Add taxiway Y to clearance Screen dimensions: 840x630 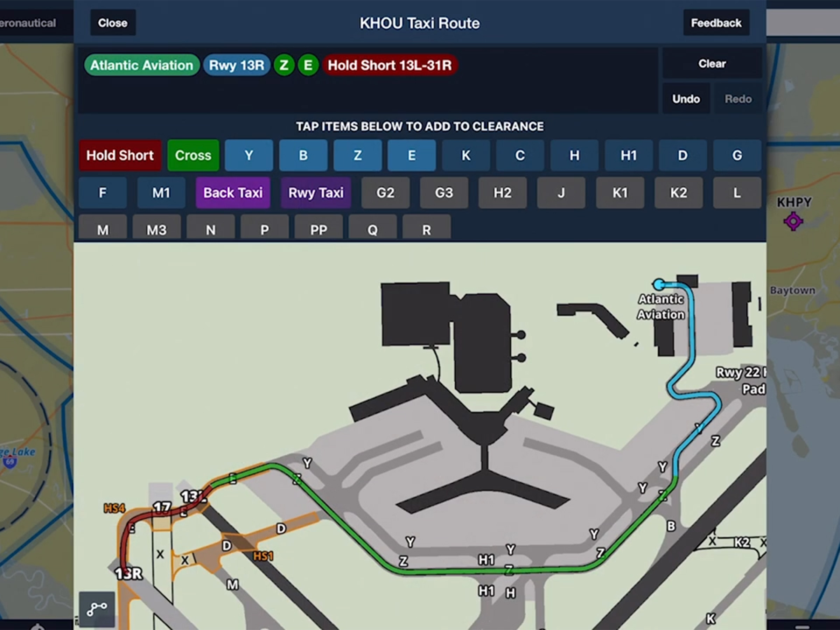pos(249,155)
